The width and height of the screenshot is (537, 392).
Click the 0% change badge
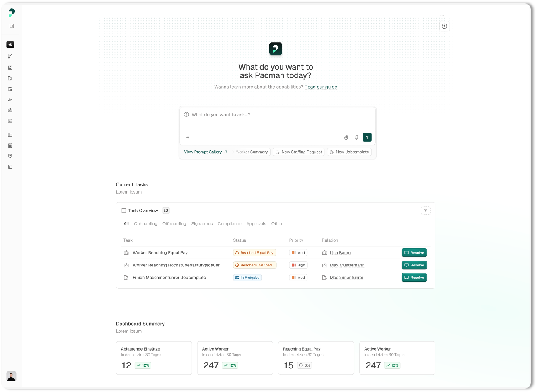[x=305, y=365]
